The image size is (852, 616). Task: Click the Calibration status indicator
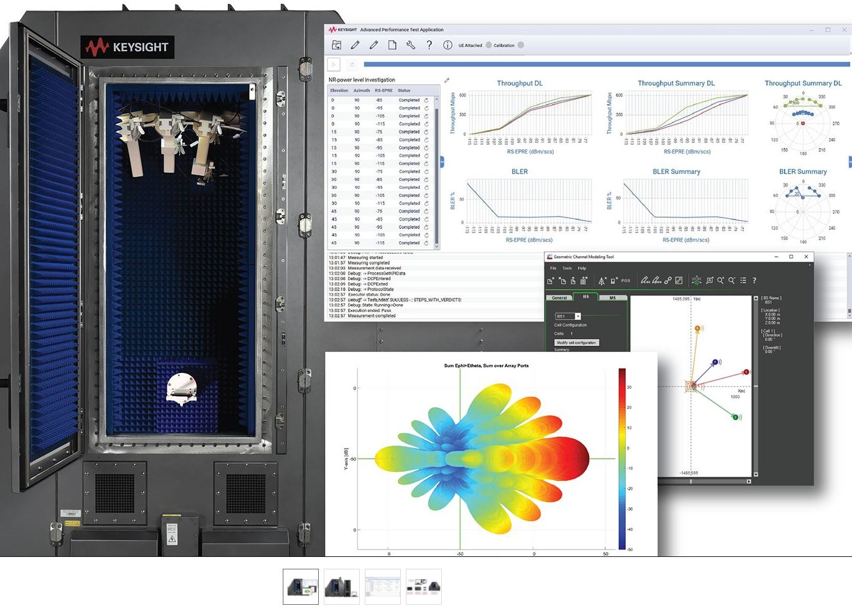tap(521, 45)
